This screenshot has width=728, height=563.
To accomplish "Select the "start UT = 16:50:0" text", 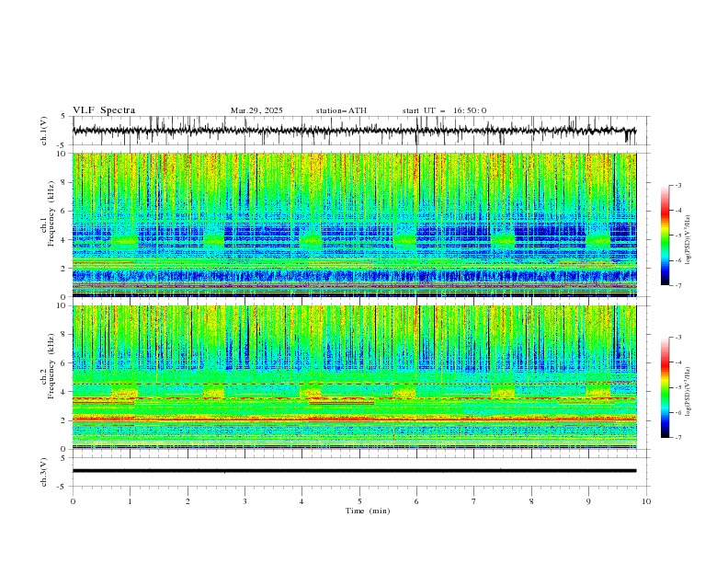I will coord(444,110).
